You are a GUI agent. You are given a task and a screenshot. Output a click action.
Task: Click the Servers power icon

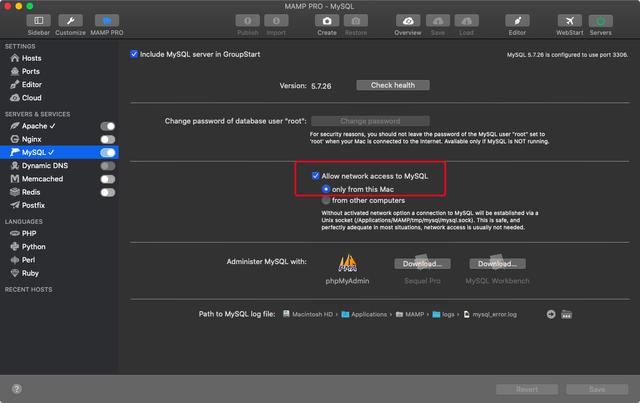click(x=600, y=20)
